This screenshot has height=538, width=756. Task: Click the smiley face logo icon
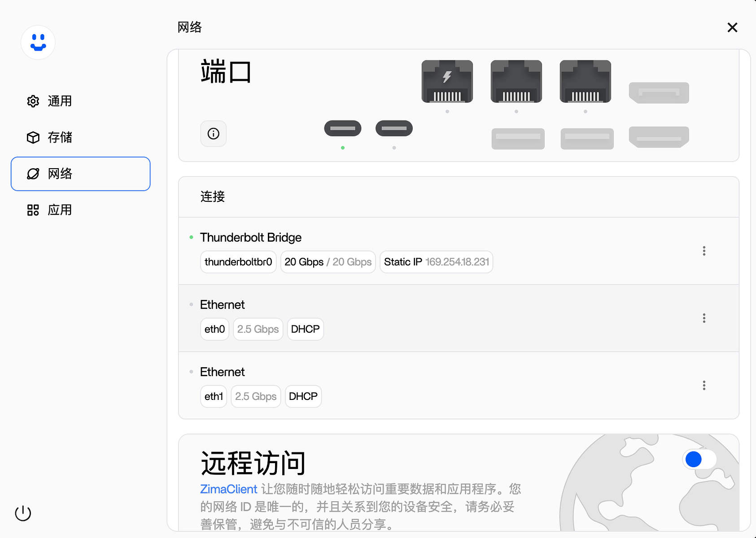click(x=38, y=43)
